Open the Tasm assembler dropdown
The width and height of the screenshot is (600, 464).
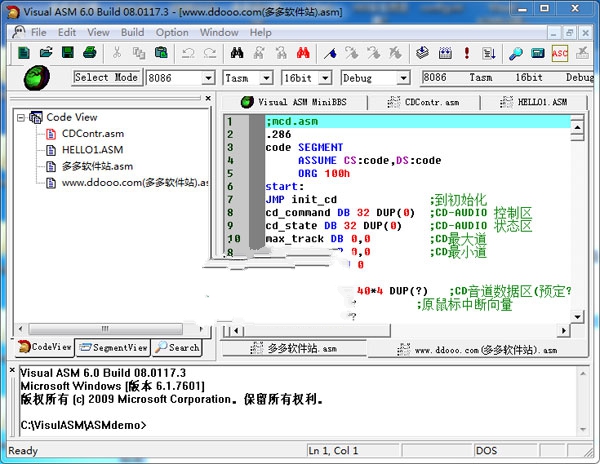(266, 78)
